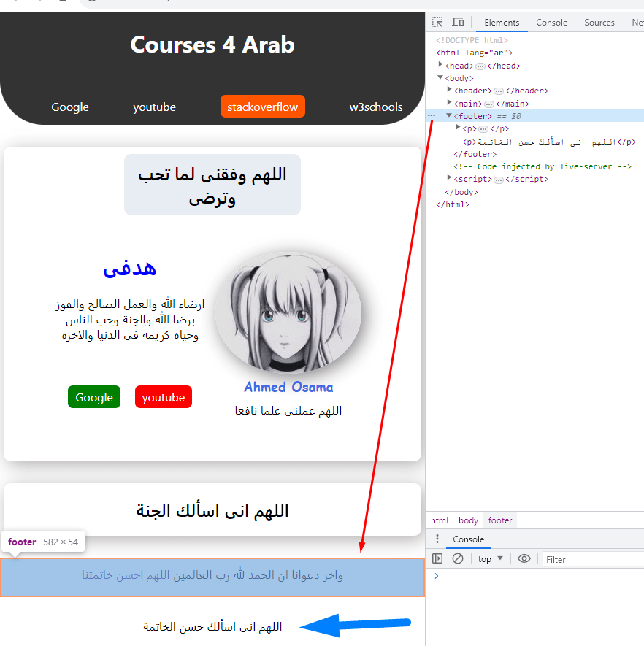The image size is (644, 646).
Task: Switch to the Elements tab
Action: tap(502, 23)
